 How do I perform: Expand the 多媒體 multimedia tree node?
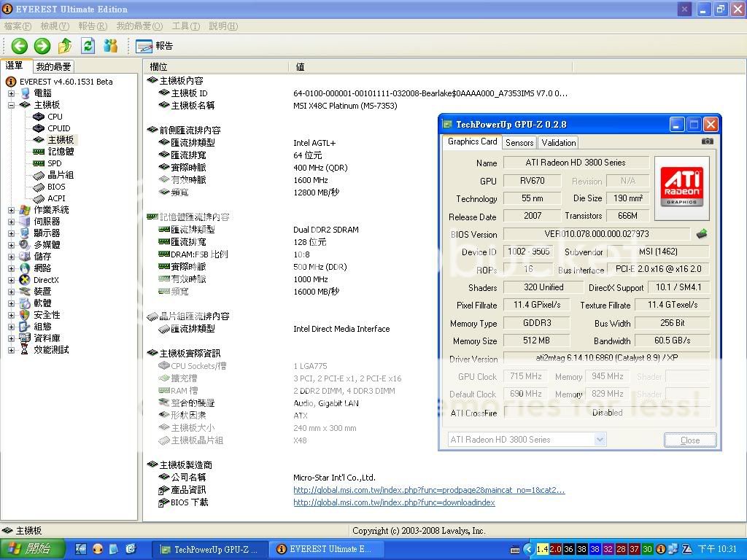[x=11, y=245]
